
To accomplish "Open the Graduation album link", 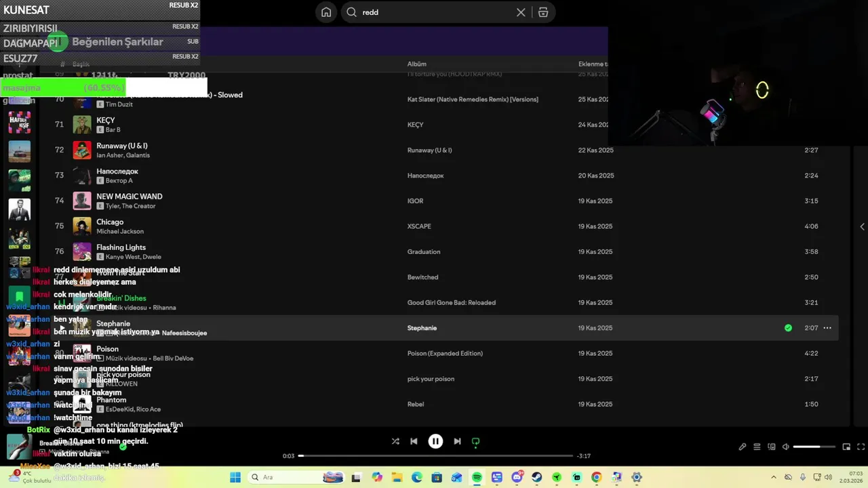I will [424, 251].
